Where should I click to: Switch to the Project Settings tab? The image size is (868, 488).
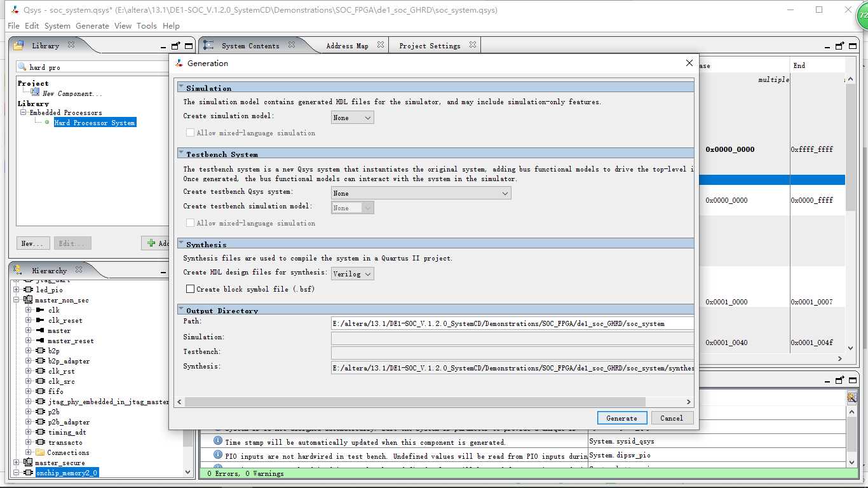[430, 46]
